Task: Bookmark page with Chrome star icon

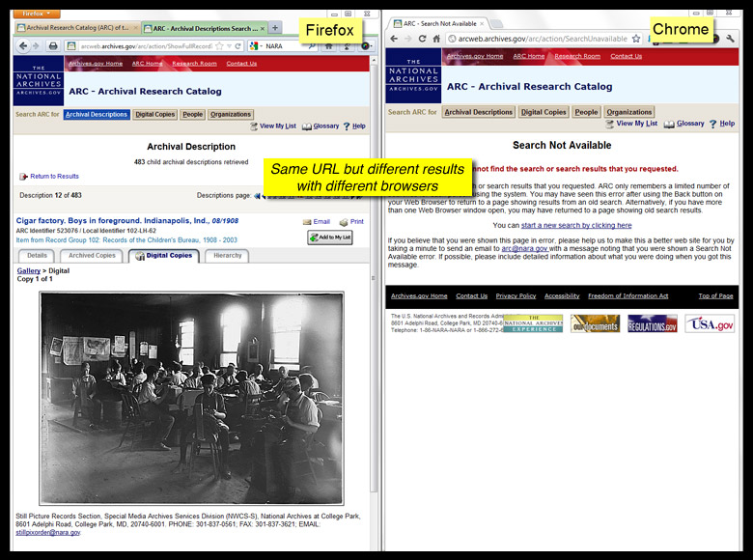Action: [636, 39]
